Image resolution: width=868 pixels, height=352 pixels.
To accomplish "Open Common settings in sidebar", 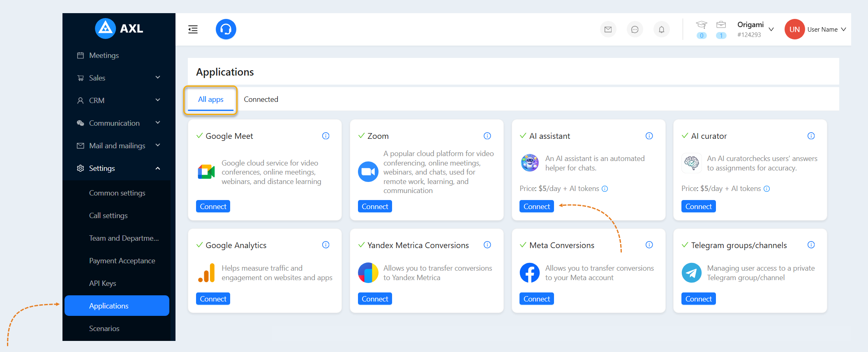I will (117, 193).
